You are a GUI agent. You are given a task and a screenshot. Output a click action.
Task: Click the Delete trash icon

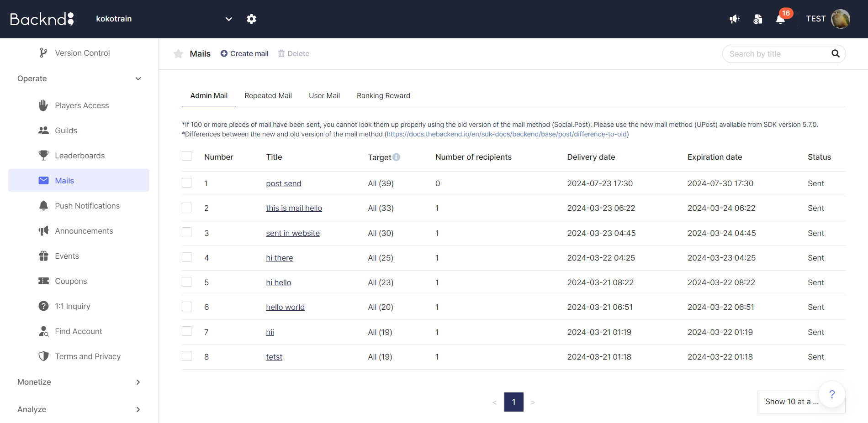click(281, 53)
